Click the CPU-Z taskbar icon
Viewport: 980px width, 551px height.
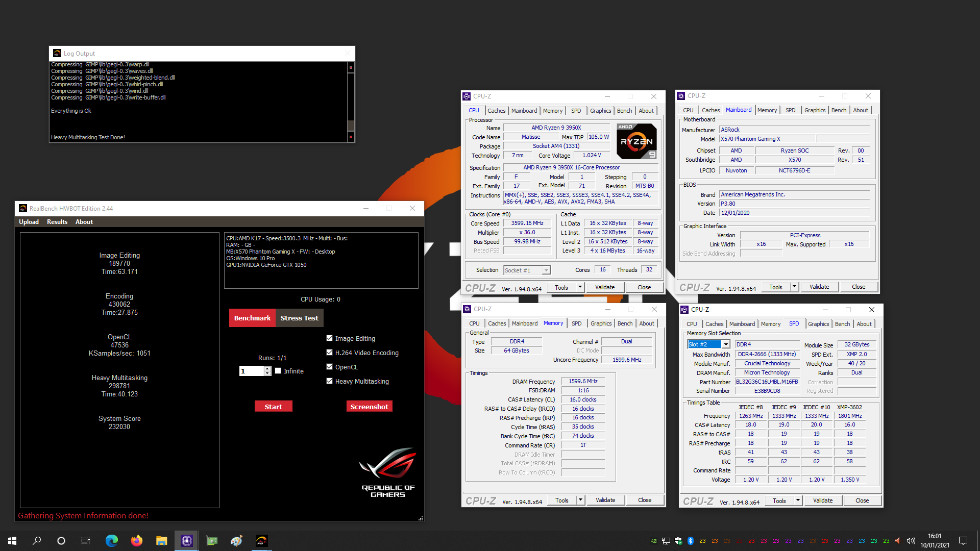pos(186,541)
